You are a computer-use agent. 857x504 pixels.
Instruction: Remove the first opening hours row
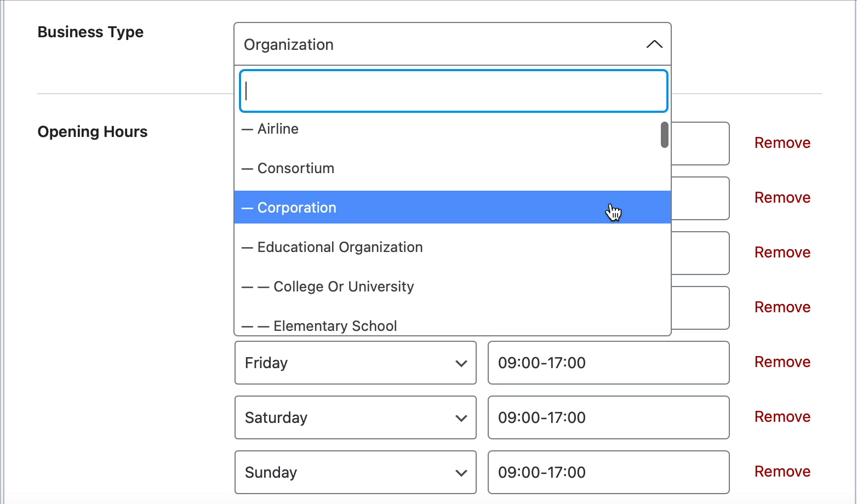[782, 143]
